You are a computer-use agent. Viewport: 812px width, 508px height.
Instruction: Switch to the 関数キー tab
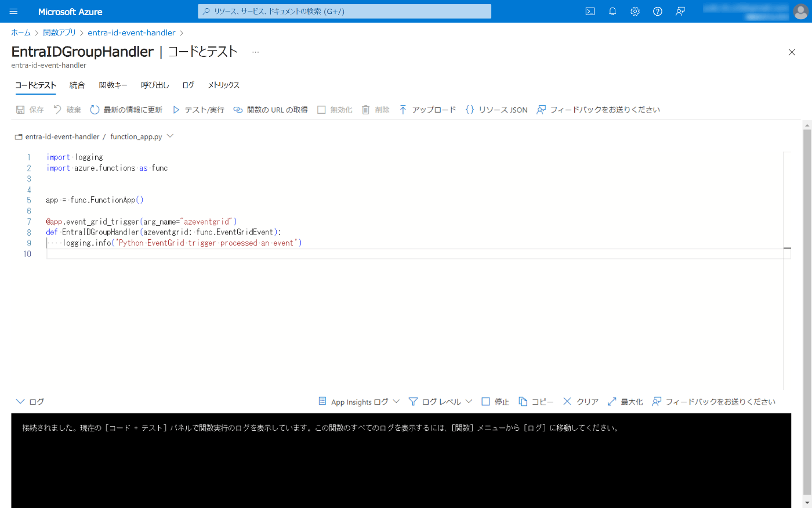point(113,85)
